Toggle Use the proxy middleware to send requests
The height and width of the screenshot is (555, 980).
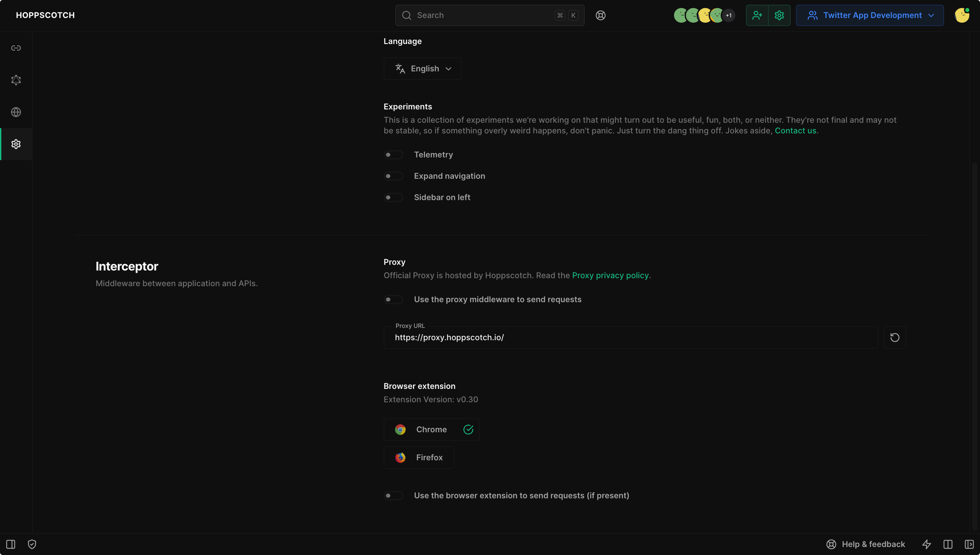[x=393, y=300]
